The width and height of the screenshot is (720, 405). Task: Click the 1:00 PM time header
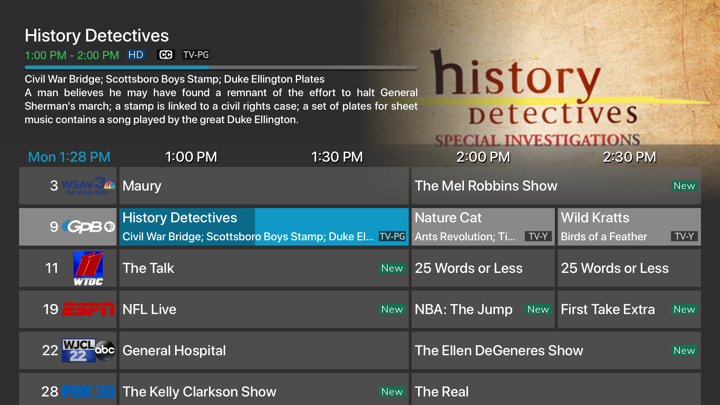coord(191,157)
